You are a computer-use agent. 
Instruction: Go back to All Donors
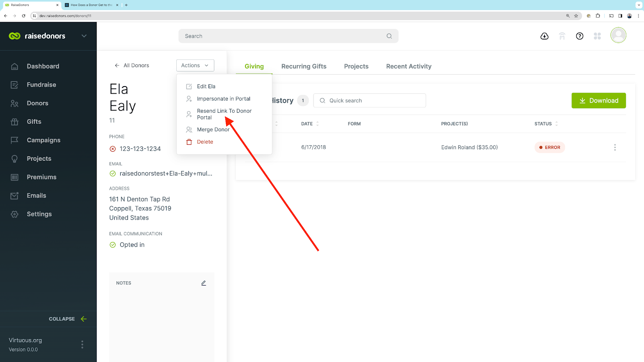click(132, 66)
